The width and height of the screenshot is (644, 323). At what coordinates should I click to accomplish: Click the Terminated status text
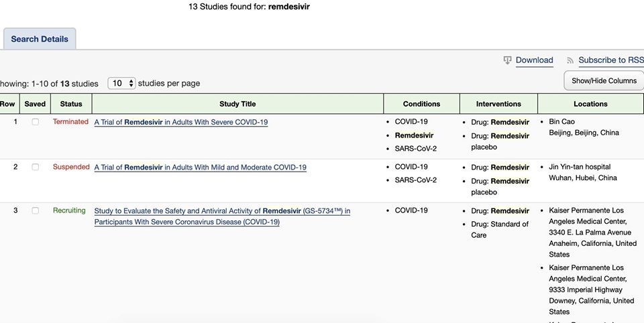[x=70, y=121]
